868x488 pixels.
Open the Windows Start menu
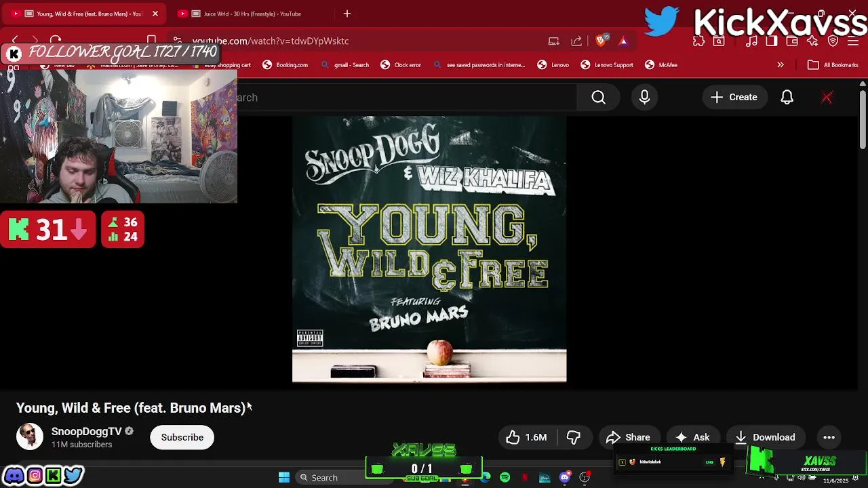[x=284, y=477]
